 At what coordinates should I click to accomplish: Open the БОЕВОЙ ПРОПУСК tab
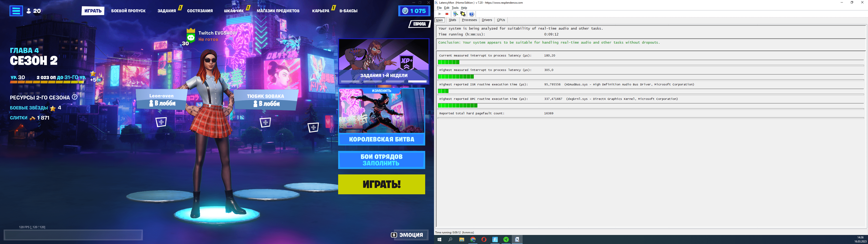[x=128, y=11]
